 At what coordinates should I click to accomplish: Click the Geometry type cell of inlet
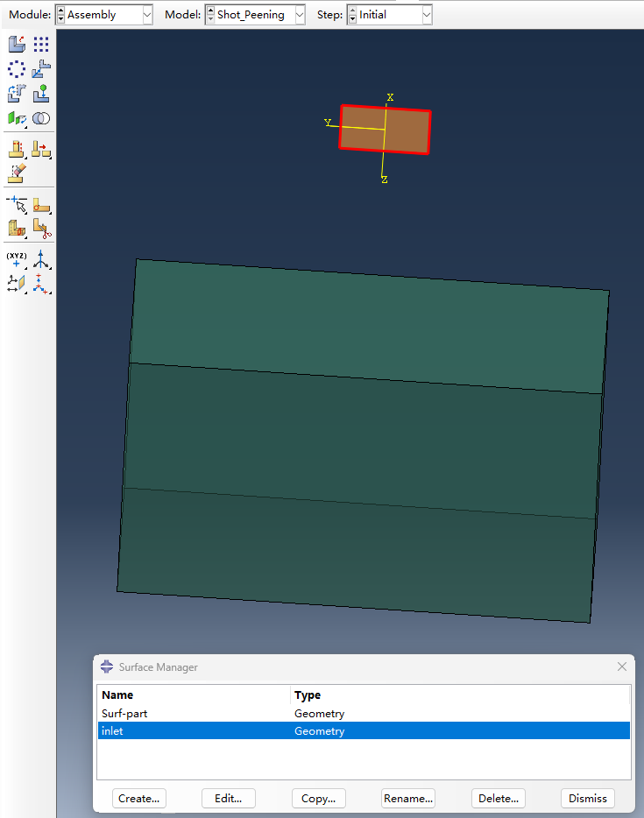click(x=320, y=731)
